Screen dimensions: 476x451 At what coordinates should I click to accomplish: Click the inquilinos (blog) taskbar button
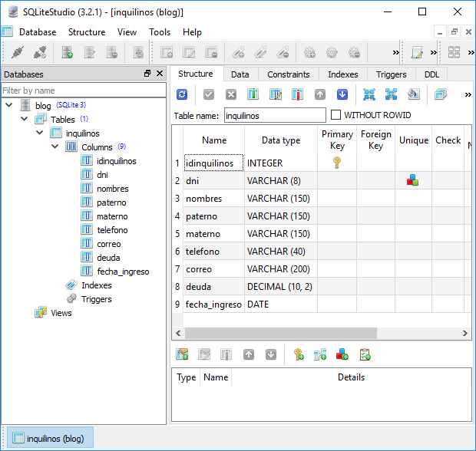click(x=50, y=438)
